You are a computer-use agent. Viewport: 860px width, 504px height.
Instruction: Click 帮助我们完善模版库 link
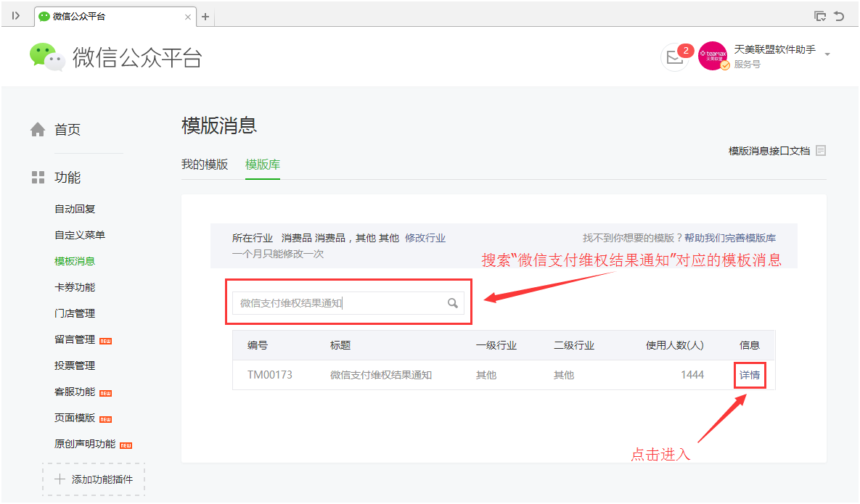[730, 238]
